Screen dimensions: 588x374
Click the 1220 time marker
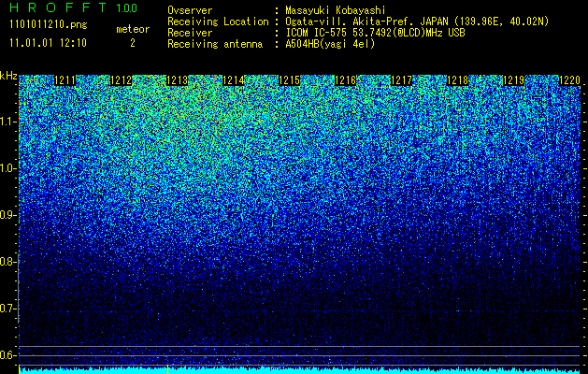(570, 80)
